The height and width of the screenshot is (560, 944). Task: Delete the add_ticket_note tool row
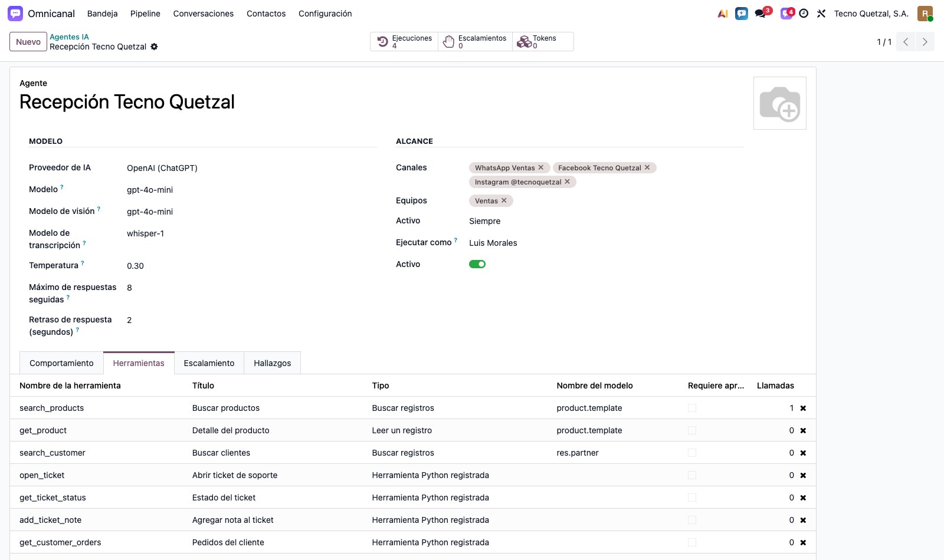[x=803, y=520]
